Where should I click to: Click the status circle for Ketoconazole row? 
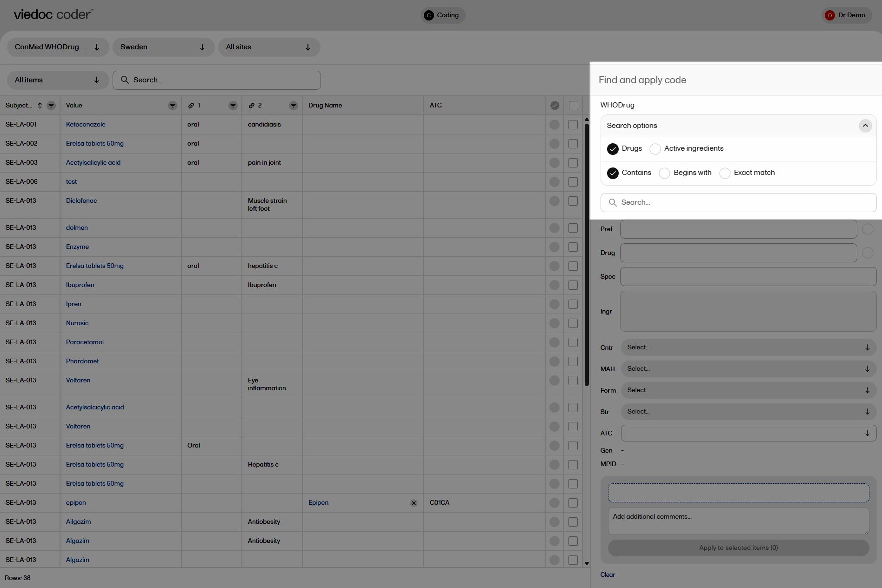point(555,125)
